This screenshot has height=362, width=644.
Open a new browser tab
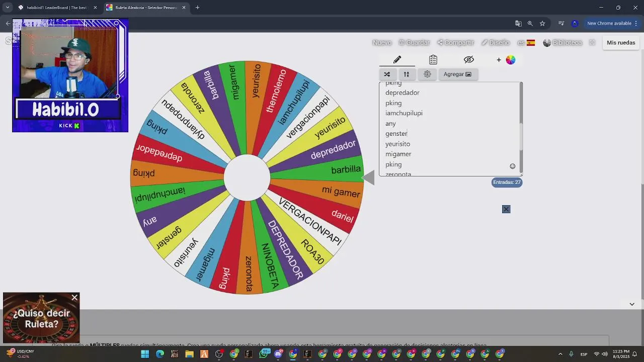point(197,8)
